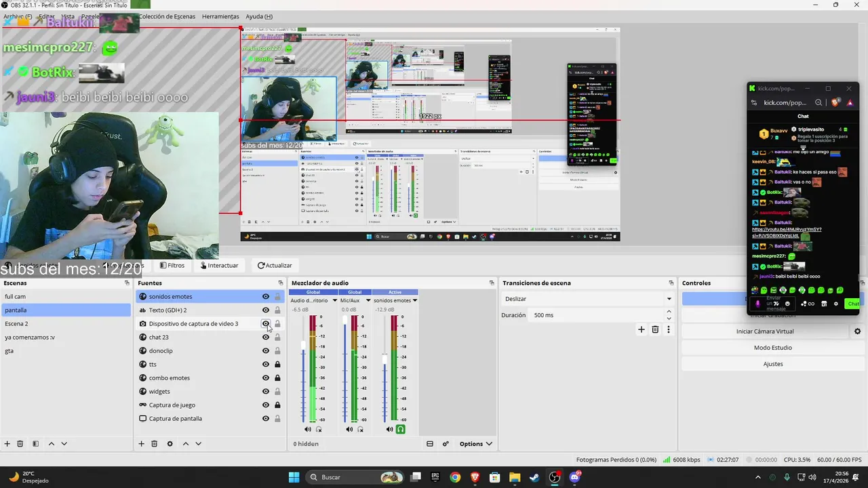Hide the donoclip source
Viewport: 868px width, 488px height.
pyautogui.click(x=266, y=350)
